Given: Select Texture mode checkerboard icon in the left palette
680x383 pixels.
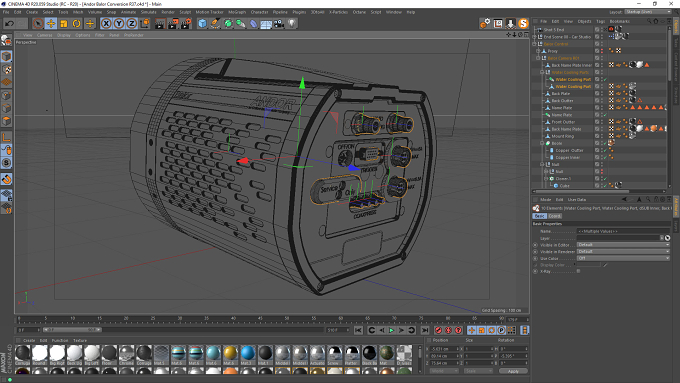Looking at the screenshot, I should [x=6, y=69].
